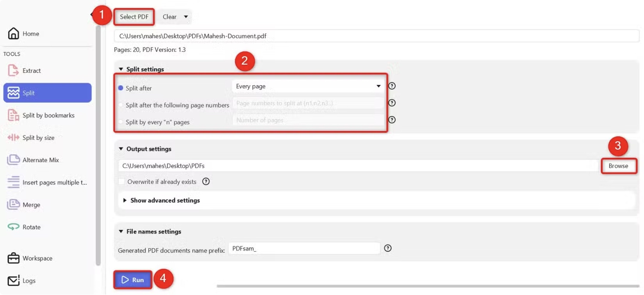
Task: Click the Run button
Action: point(133,280)
